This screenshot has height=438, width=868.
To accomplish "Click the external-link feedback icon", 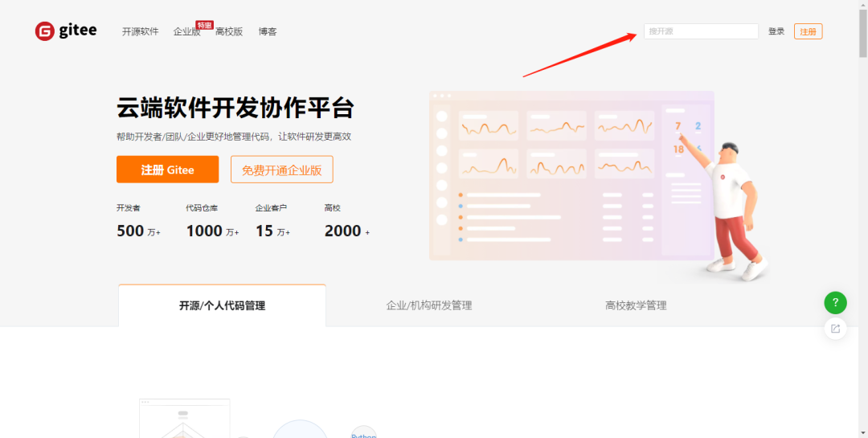I will pos(835,329).
